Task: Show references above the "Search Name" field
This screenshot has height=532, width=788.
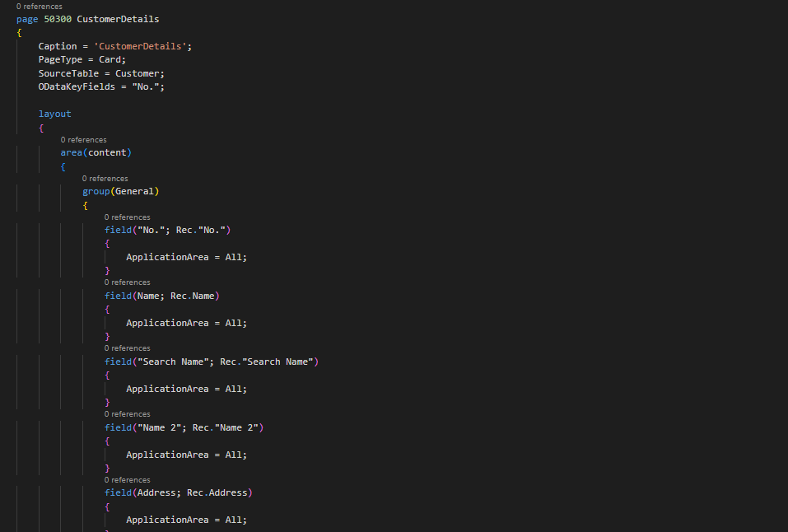Action: click(x=127, y=348)
